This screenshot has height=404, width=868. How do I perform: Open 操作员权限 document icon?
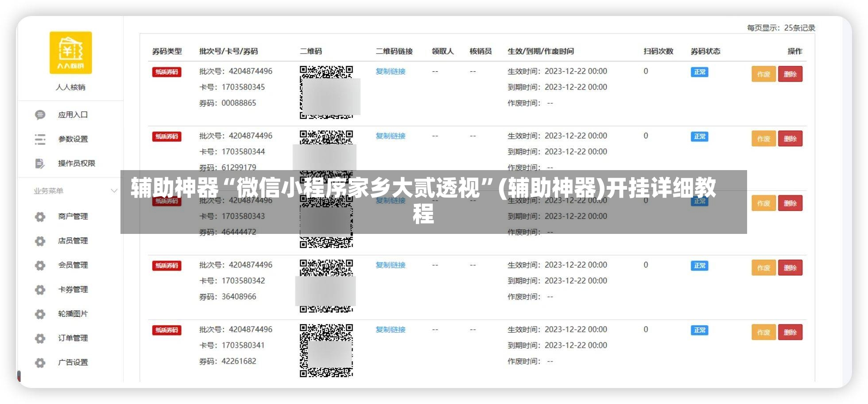40,163
